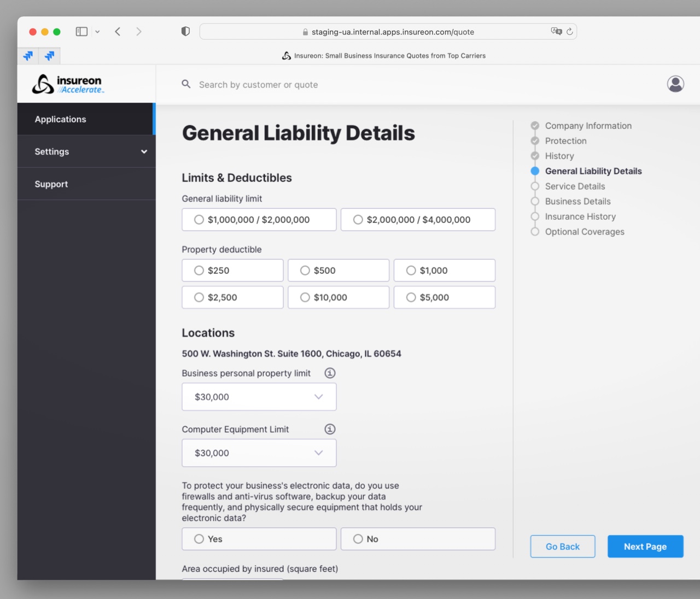Viewport: 700px width, 599px height.
Task: Open Support in the sidebar
Action: click(x=86, y=184)
